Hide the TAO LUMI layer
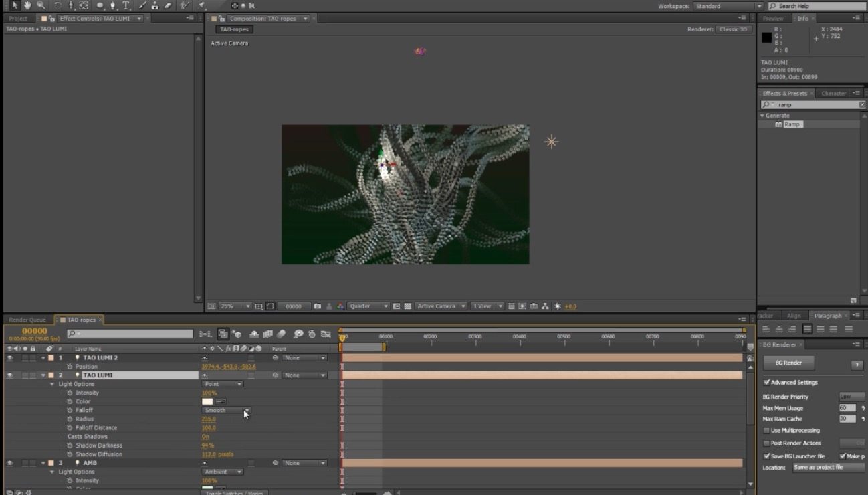 pyautogui.click(x=9, y=375)
